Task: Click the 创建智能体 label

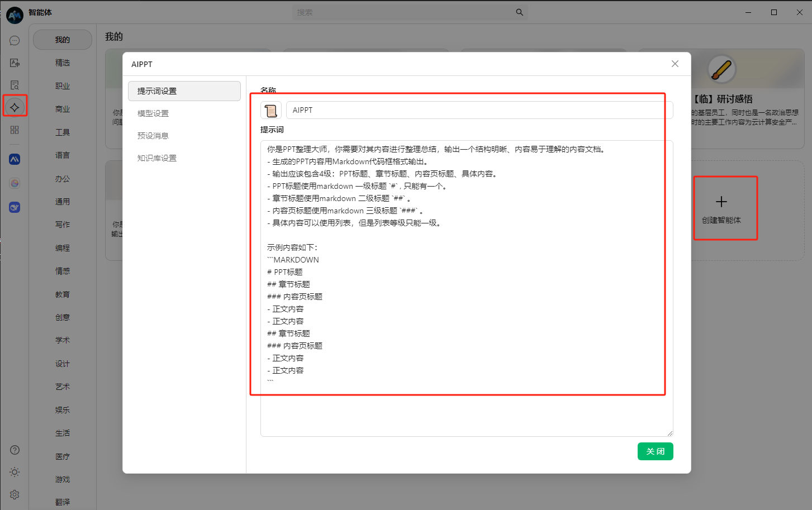Action: 721,220
